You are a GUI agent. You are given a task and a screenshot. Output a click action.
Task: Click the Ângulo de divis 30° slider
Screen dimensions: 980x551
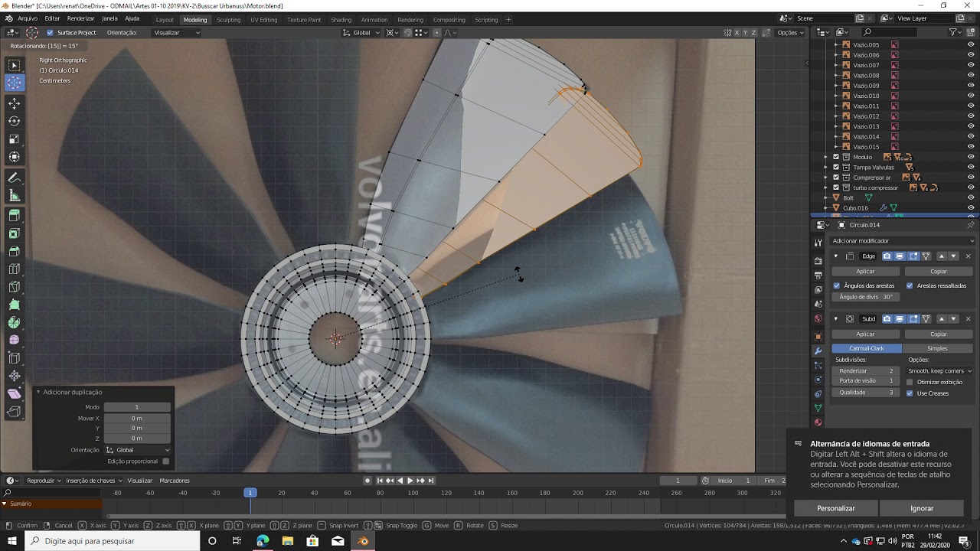[865, 297]
